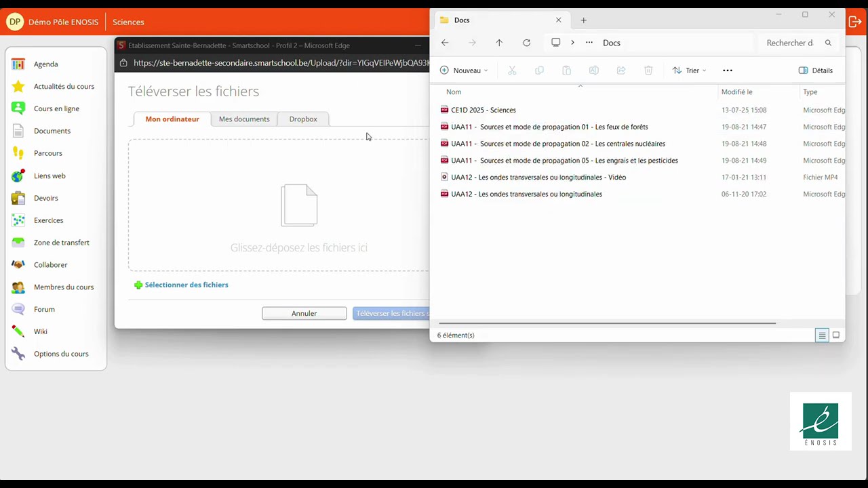This screenshot has height=488, width=868.
Task: Click Docs breadcrumb in address bar
Action: (x=612, y=43)
